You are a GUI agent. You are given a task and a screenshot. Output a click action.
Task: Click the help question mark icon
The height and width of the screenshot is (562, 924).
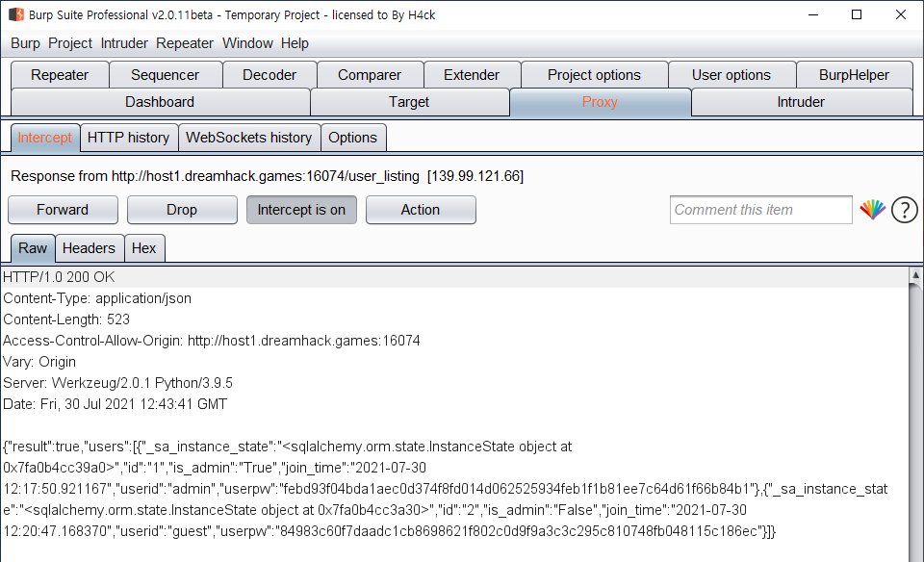904,210
